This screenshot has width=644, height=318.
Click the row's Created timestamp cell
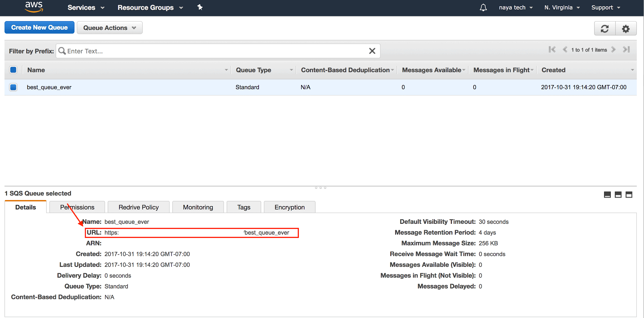(x=583, y=87)
